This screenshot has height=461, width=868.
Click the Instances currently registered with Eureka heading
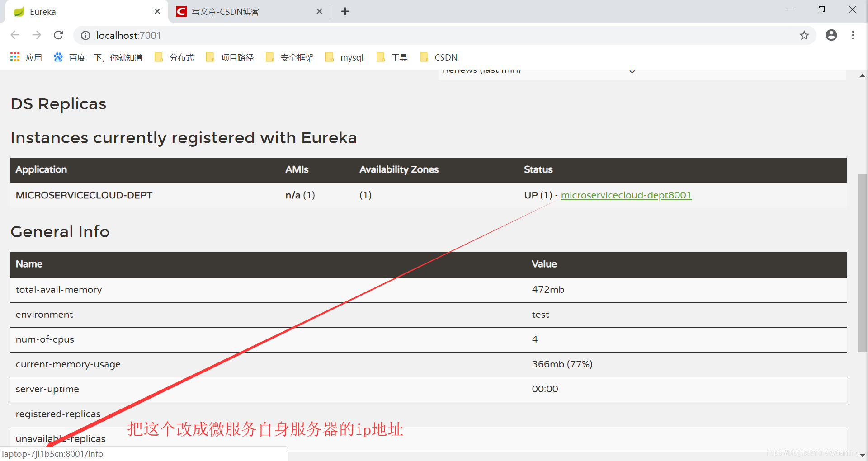coord(184,138)
